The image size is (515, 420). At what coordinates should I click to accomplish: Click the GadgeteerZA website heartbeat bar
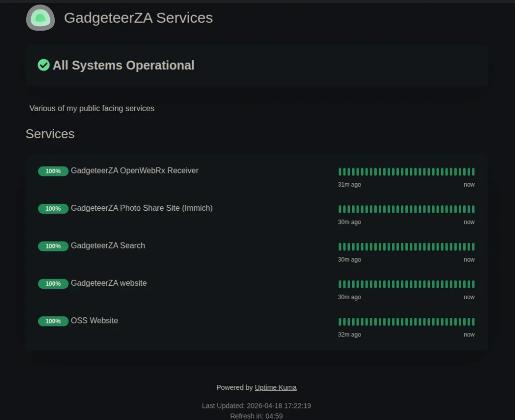click(406, 284)
